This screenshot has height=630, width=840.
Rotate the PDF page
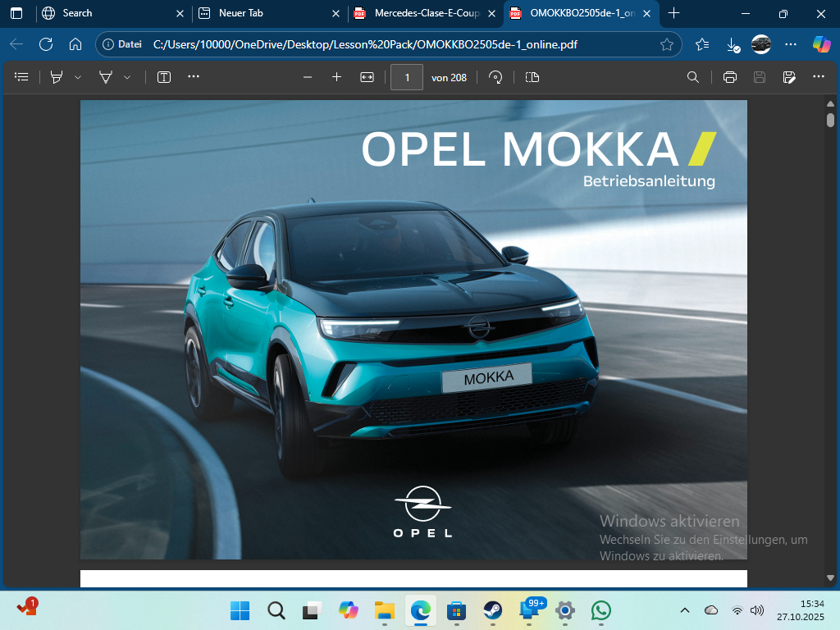(495, 77)
